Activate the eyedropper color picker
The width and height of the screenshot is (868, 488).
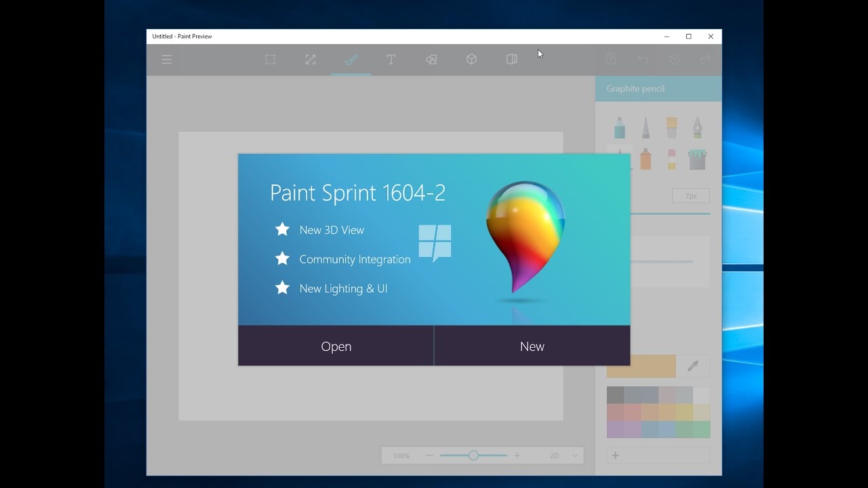693,366
